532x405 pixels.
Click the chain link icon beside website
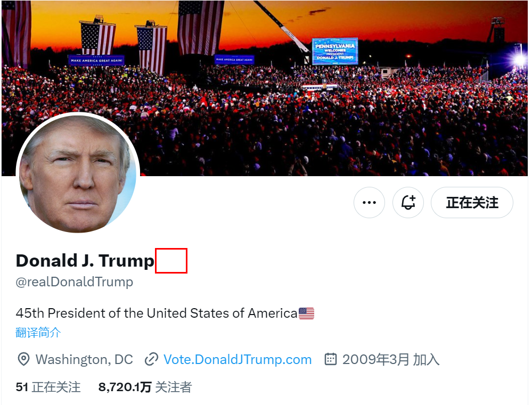(151, 359)
